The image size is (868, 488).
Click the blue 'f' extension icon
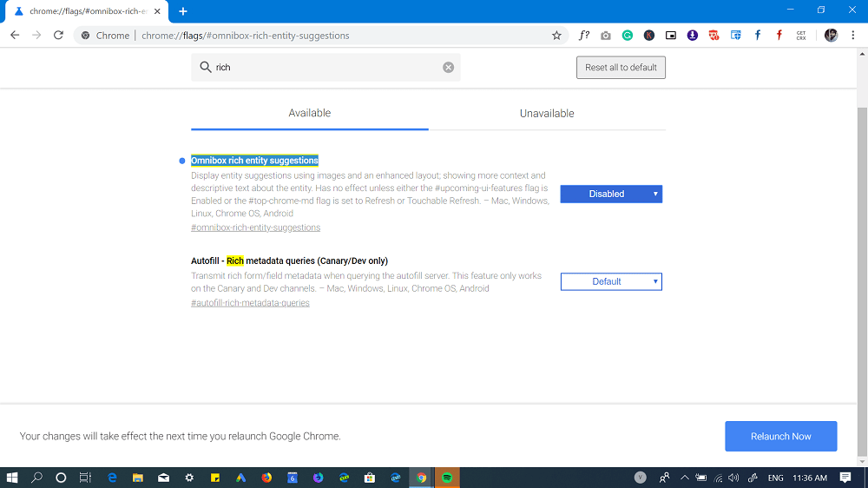757,36
